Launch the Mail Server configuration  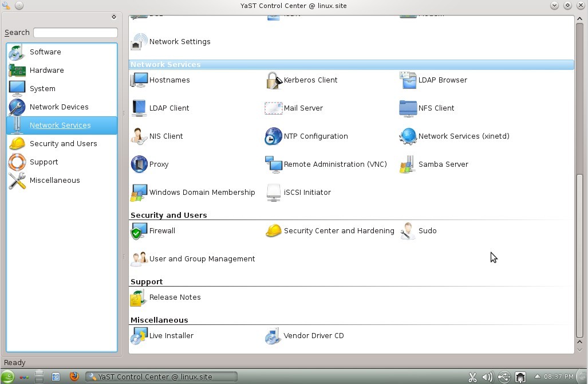pyautogui.click(x=294, y=108)
